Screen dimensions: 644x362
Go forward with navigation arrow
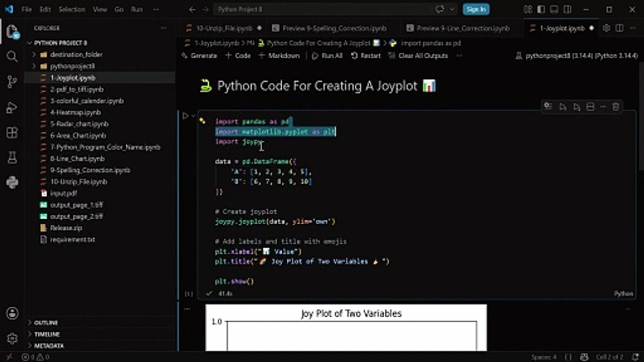(x=206, y=9)
